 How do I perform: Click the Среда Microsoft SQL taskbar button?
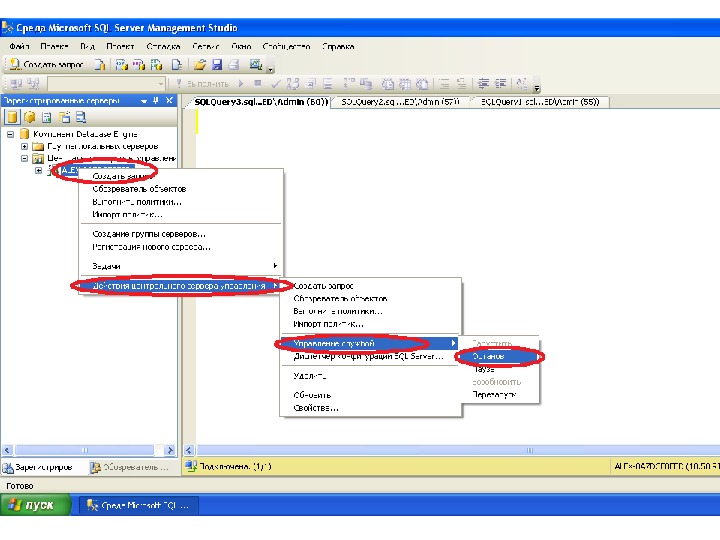(x=139, y=505)
